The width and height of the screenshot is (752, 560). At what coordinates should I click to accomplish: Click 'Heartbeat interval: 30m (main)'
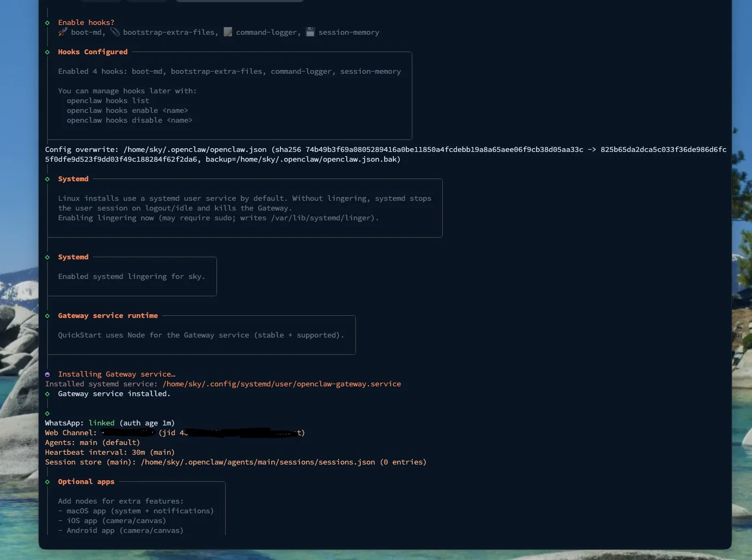click(110, 453)
